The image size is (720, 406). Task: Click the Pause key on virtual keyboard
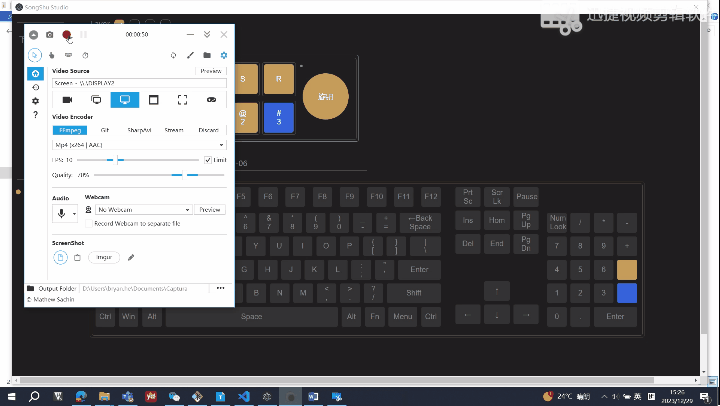click(526, 197)
